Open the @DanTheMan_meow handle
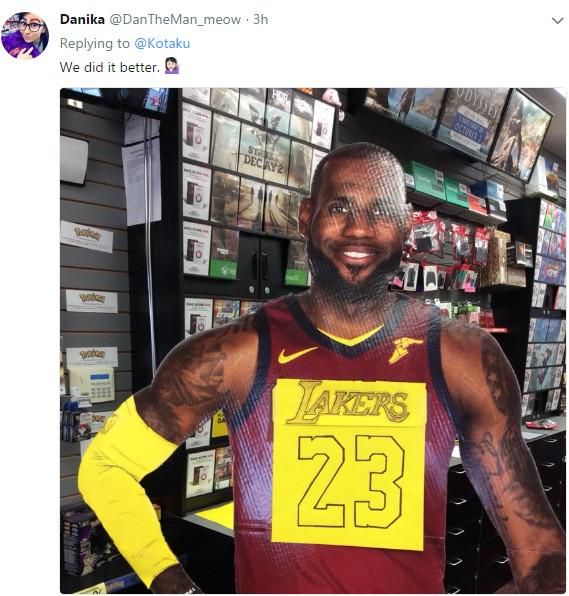The width and height of the screenshot is (569, 596). pos(175,19)
